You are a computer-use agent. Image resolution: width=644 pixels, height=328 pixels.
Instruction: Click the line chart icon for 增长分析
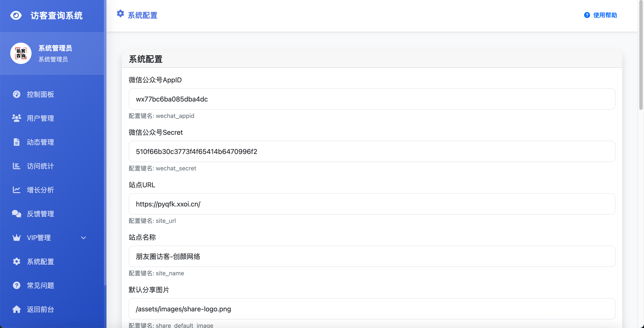coord(16,190)
